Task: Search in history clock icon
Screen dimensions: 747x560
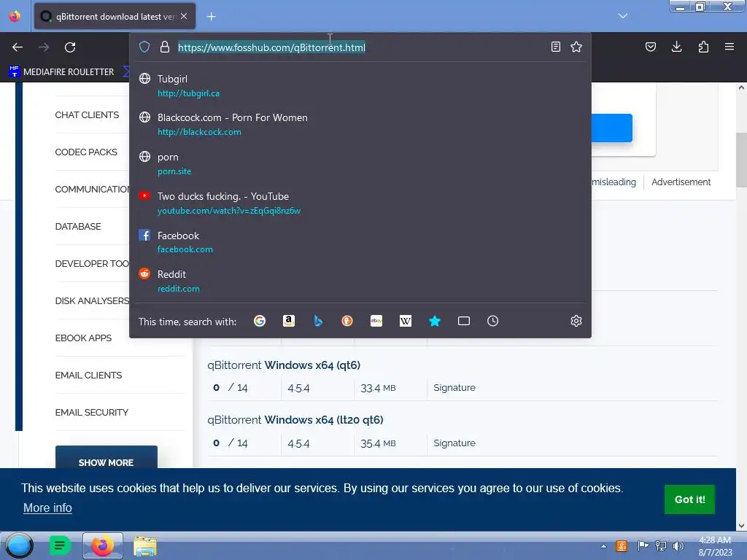Action: point(492,321)
